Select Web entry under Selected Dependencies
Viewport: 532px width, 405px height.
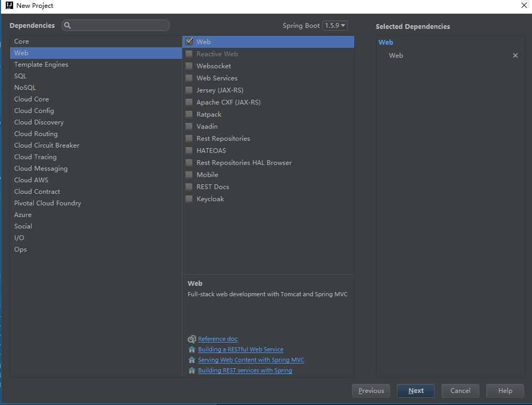click(396, 55)
